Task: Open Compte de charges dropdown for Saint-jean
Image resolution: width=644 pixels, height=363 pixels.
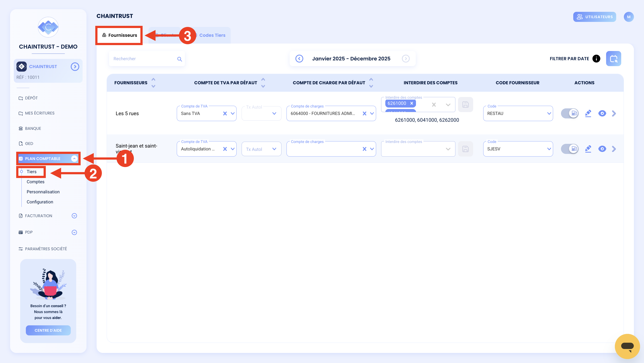Action: tap(372, 149)
